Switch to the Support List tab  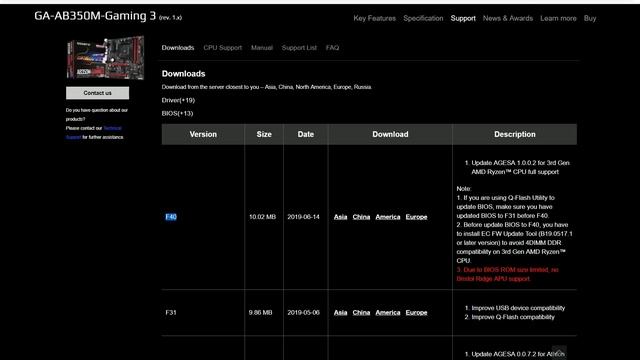(299, 48)
